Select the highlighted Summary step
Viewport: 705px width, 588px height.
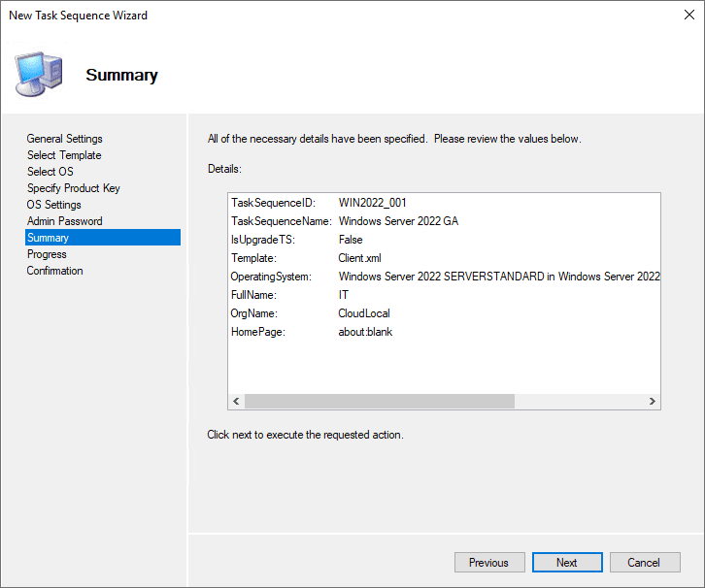pos(103,237)
